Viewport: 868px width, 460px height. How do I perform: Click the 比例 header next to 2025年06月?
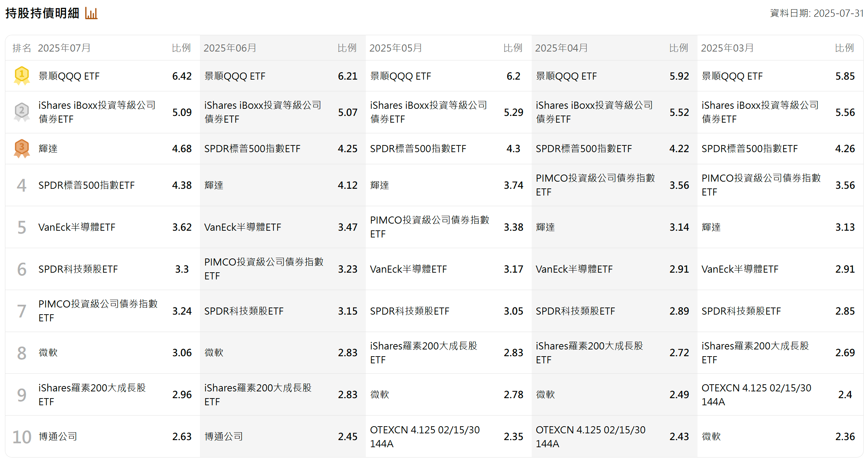coord(347,47)
